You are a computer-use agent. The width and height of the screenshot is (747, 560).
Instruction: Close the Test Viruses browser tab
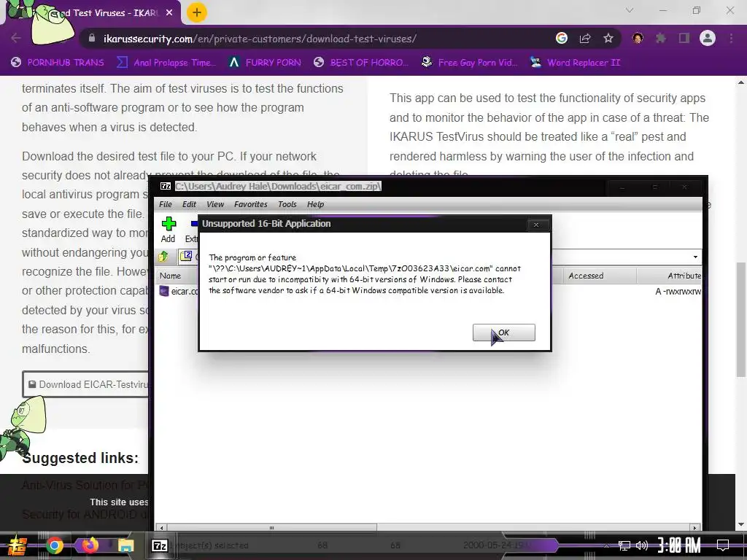tap(169, 13)
